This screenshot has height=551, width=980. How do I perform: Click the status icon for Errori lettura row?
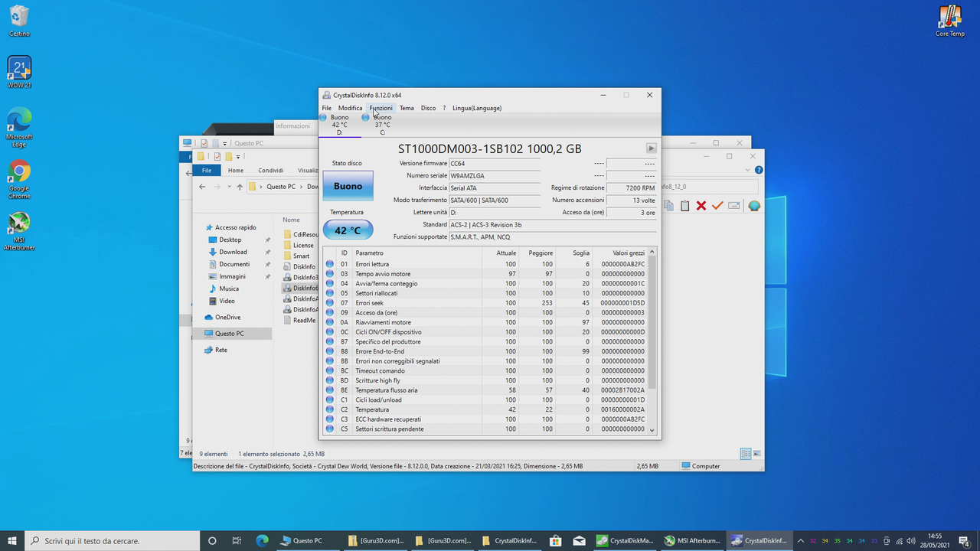(330, 264)
